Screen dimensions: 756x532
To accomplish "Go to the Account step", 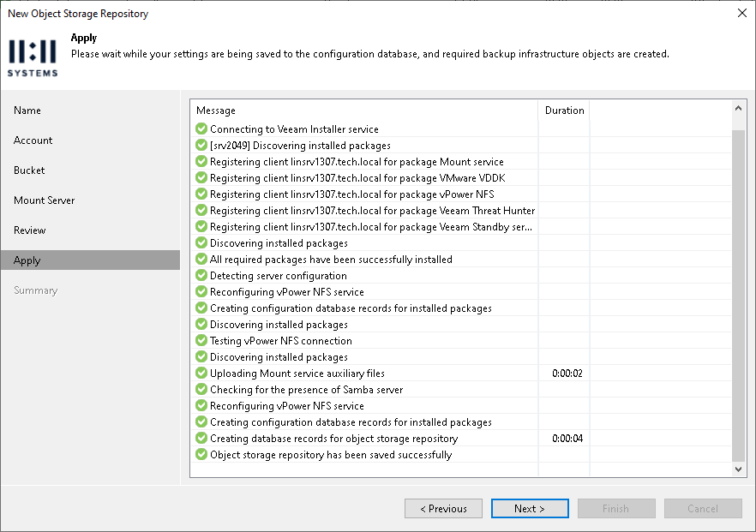I will [33, 140].
